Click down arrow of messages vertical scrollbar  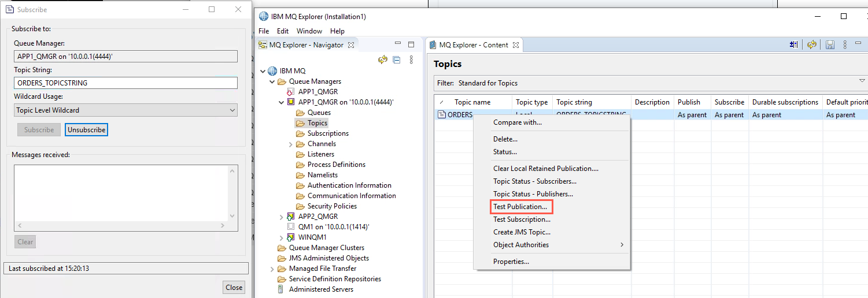(233, 217)
